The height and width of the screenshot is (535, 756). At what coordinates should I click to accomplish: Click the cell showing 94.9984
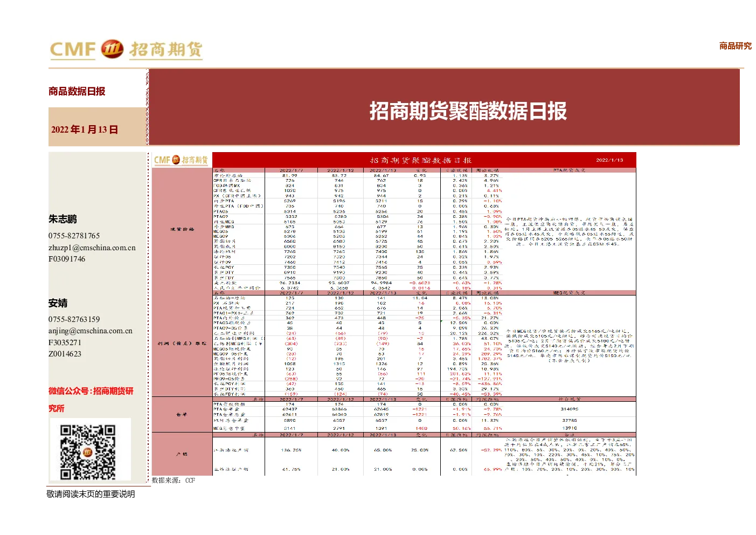[381, 283]
